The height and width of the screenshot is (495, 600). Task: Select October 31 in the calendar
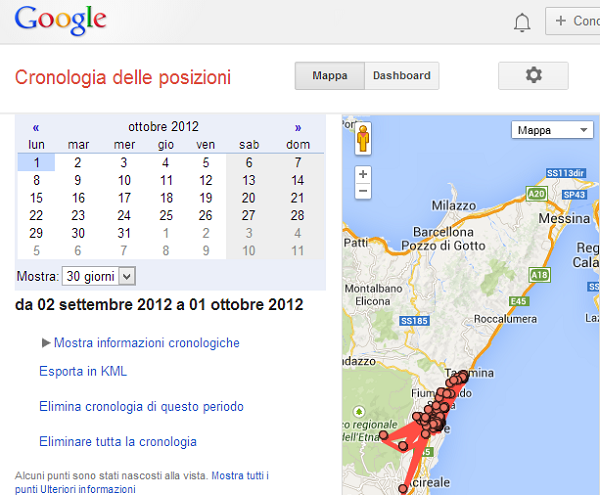coord(124,233)
